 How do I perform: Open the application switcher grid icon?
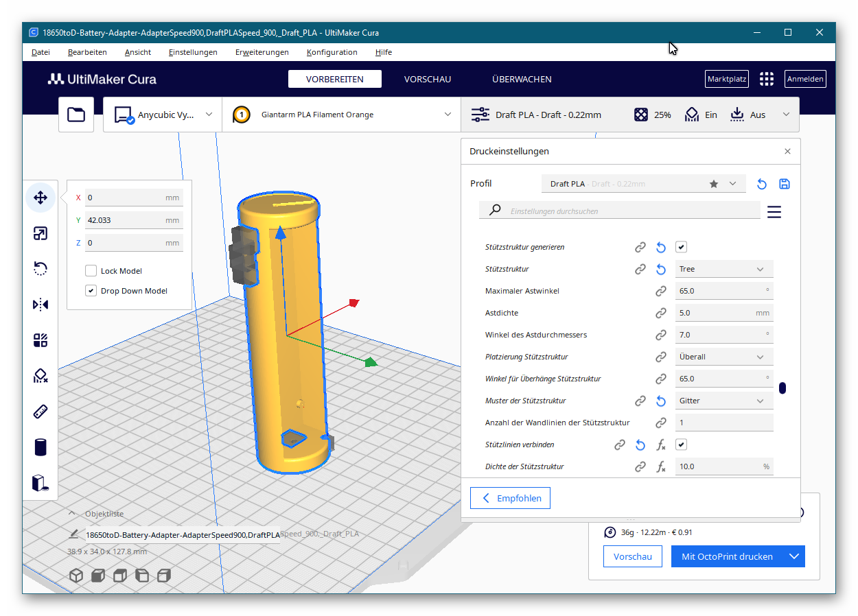click(766, 79)
